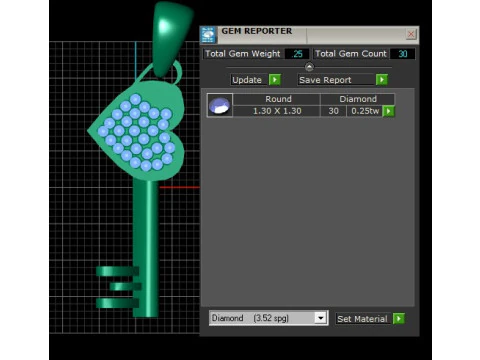Collapse the panel with the up-arrow circle

tap(309, 67)
